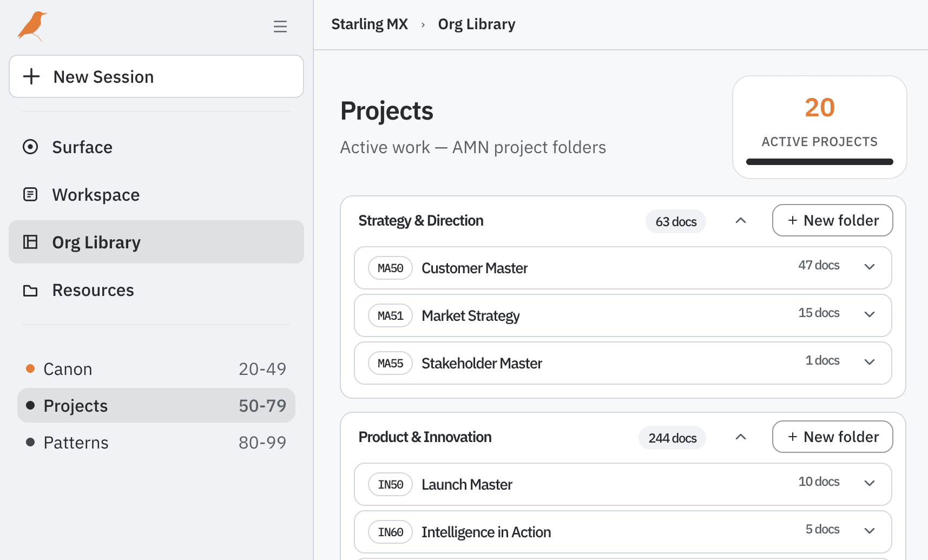This screenshot has height=560, width=928.
Task: Click the 1 docs count
Action: [x=822, y=360]
